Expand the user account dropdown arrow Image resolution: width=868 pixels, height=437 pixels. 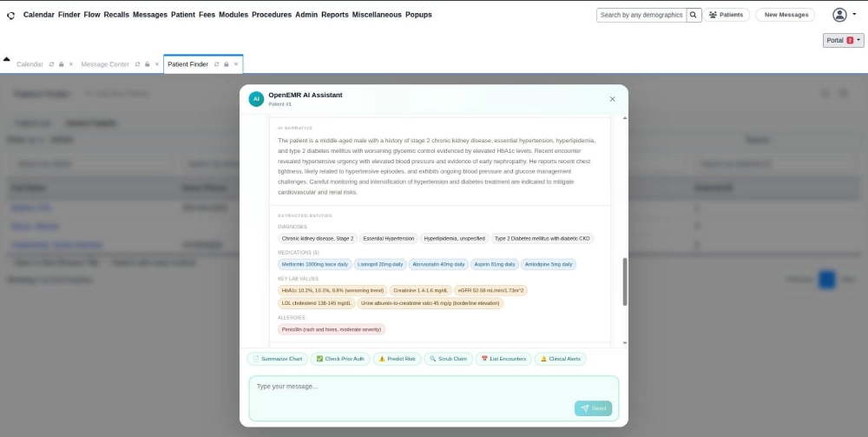(x=854, y=15)
